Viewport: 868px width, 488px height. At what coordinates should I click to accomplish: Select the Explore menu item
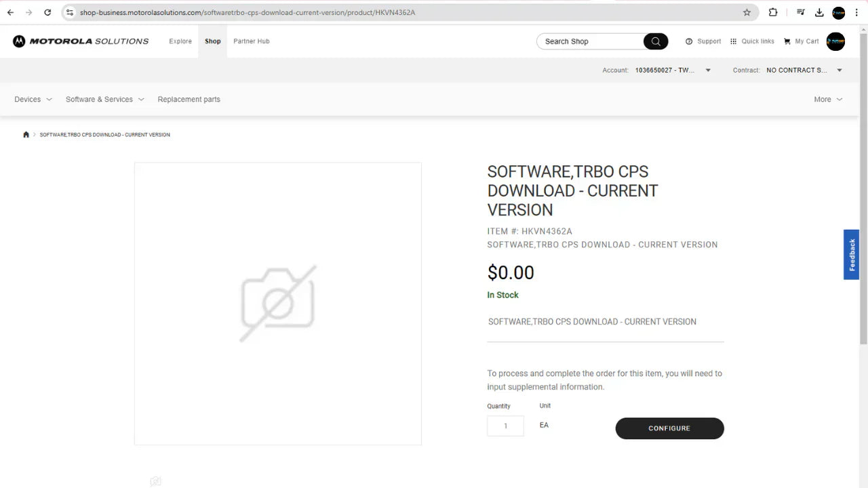pyautogui.click(x=180, y=41)
